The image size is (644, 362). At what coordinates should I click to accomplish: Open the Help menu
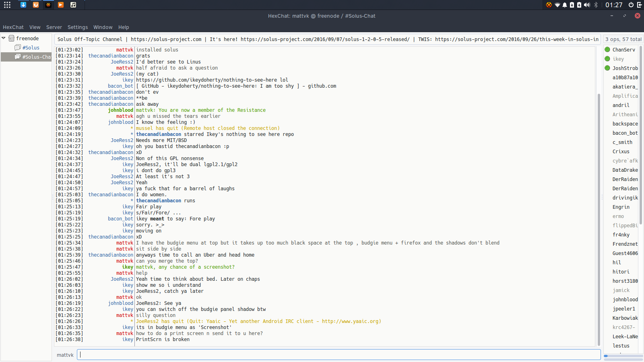tap(124, 27)
